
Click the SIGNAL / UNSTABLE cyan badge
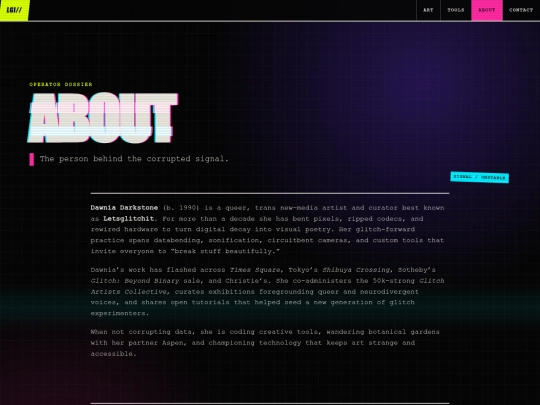click(x=479, y=177)
